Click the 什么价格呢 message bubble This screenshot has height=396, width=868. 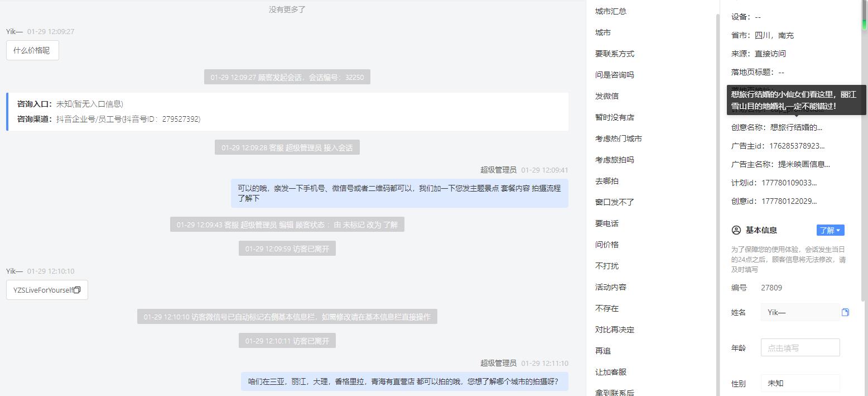pyautogui.click(x=32, y=50)
